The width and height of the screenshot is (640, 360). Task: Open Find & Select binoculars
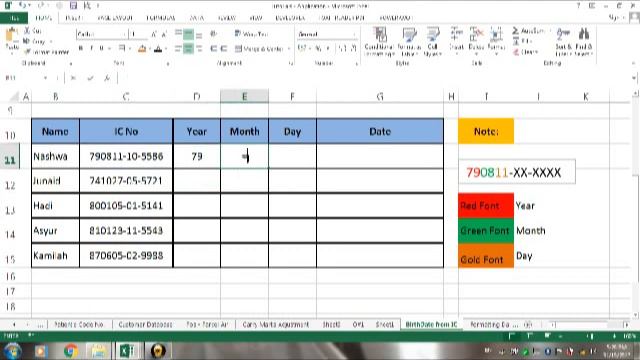point(584,42)
